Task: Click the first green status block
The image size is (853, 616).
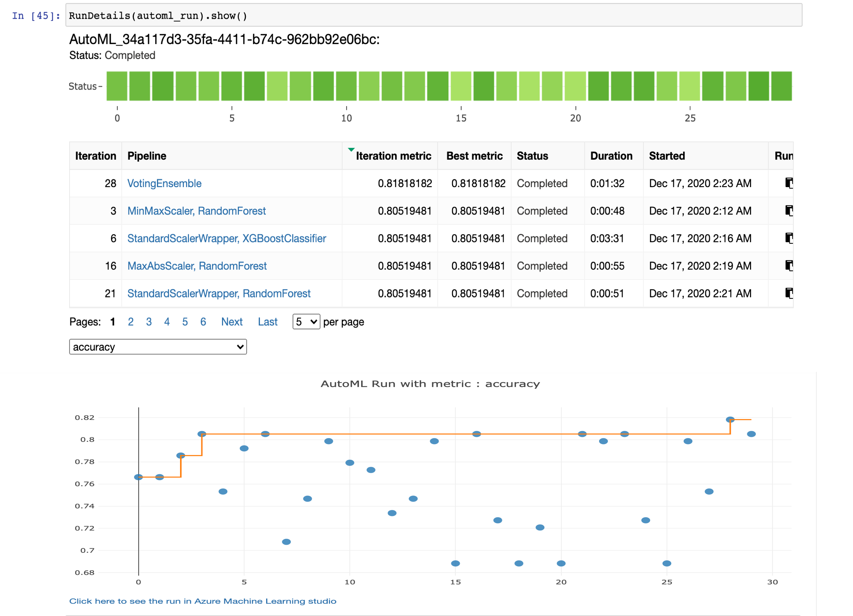Action: pos(117,86)
